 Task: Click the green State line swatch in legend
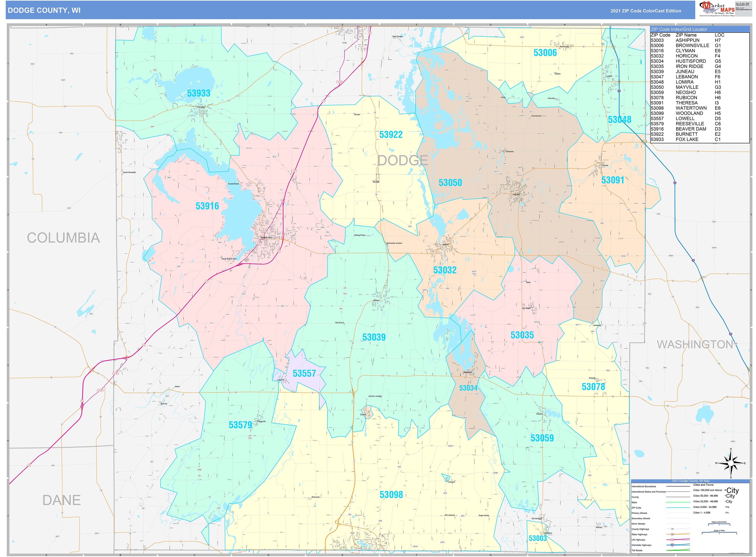(678, 502)
